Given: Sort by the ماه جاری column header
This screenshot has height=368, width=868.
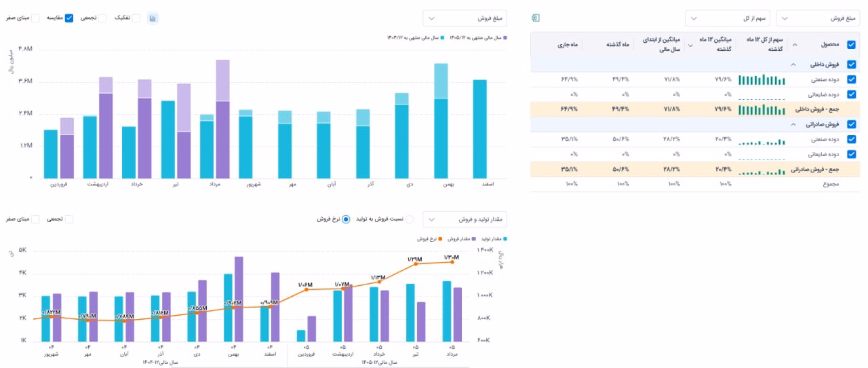Looking at the screenshot, I should 567,44.
